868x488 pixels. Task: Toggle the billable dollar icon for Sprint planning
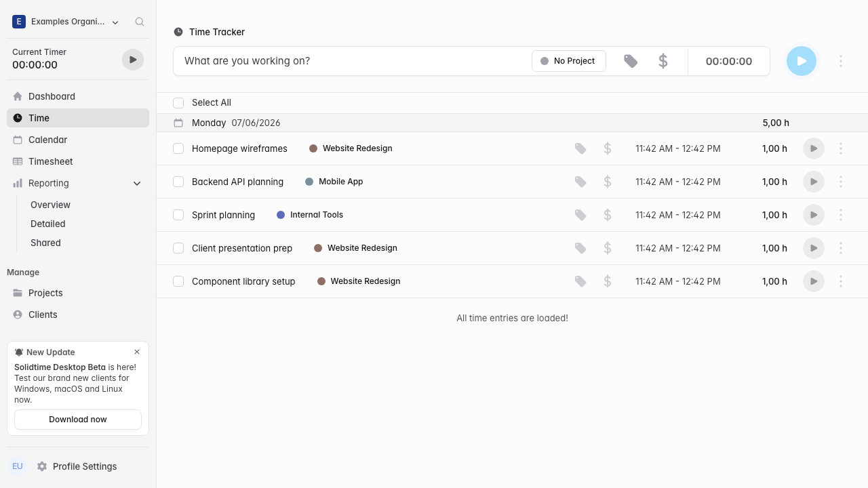click(608, 215)
